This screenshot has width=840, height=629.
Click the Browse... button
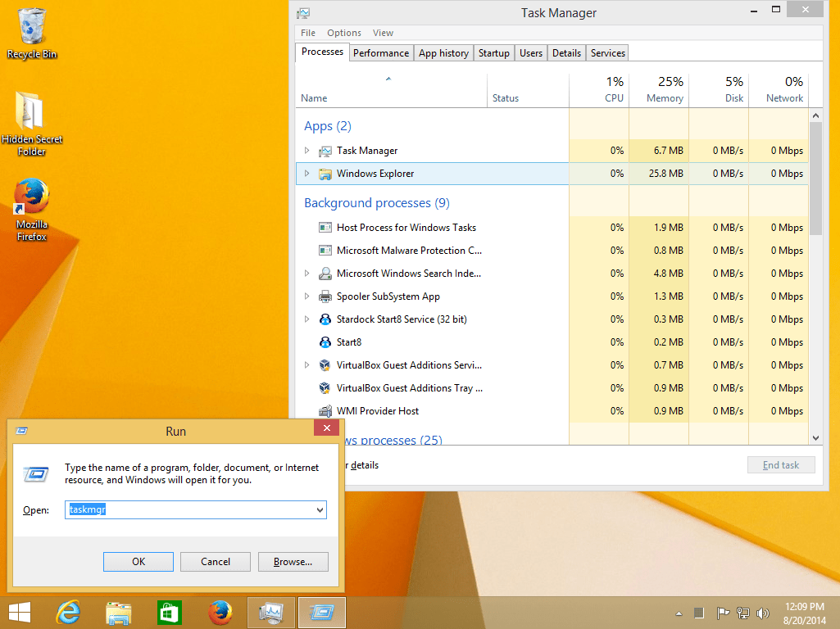293,562
